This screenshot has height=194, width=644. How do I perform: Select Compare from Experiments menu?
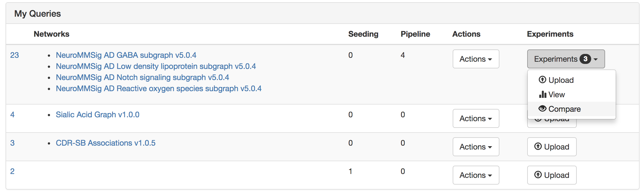coord(564,109)
